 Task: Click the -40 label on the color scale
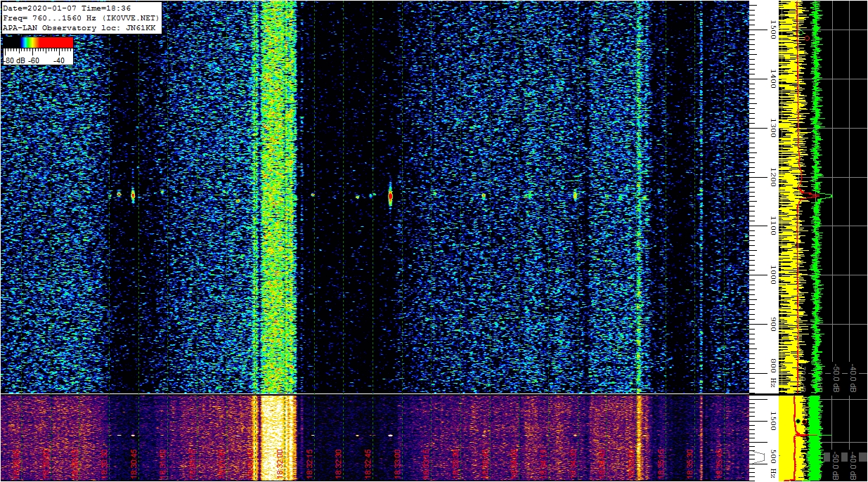click(59, 60)
